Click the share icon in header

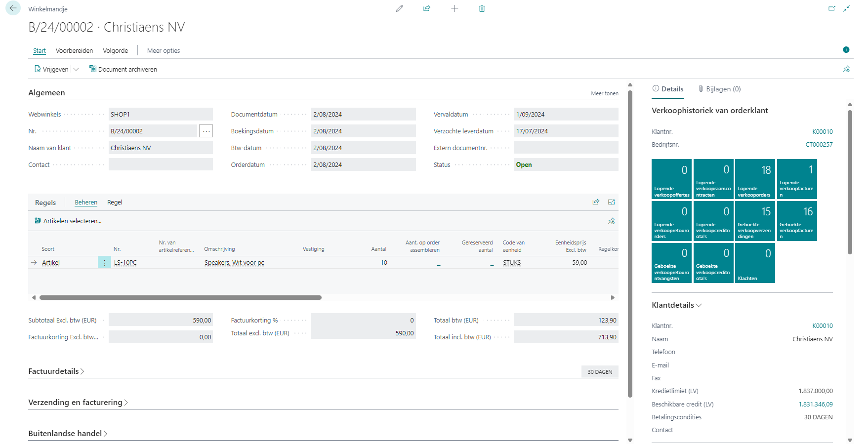(x=427, y=8)
